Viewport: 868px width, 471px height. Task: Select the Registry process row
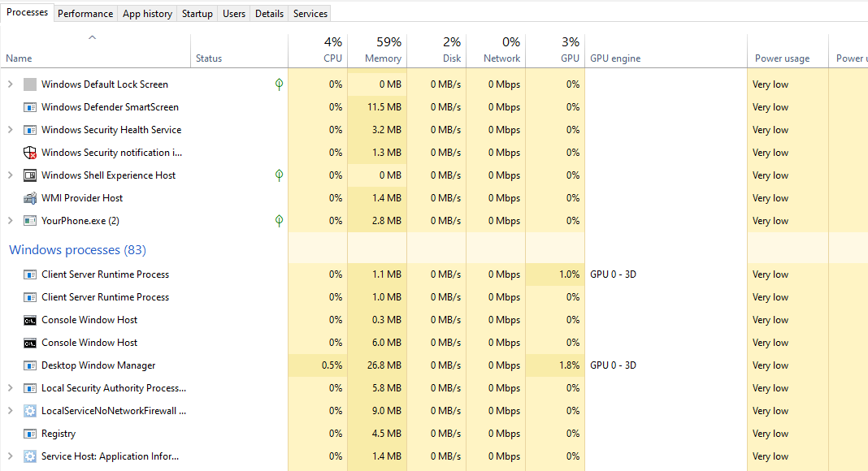(434, 434)
